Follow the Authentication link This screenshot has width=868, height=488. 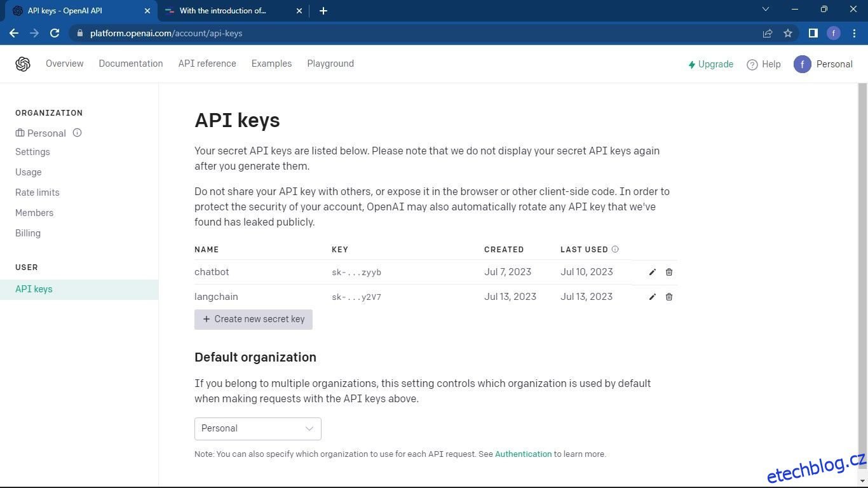[524, 454]
